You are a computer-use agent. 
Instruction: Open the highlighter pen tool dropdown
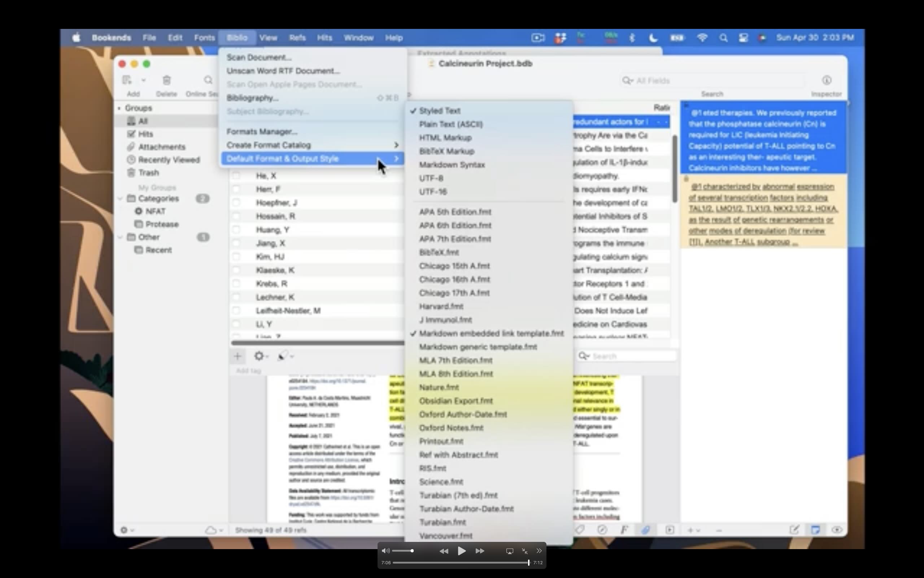(285, 356)
